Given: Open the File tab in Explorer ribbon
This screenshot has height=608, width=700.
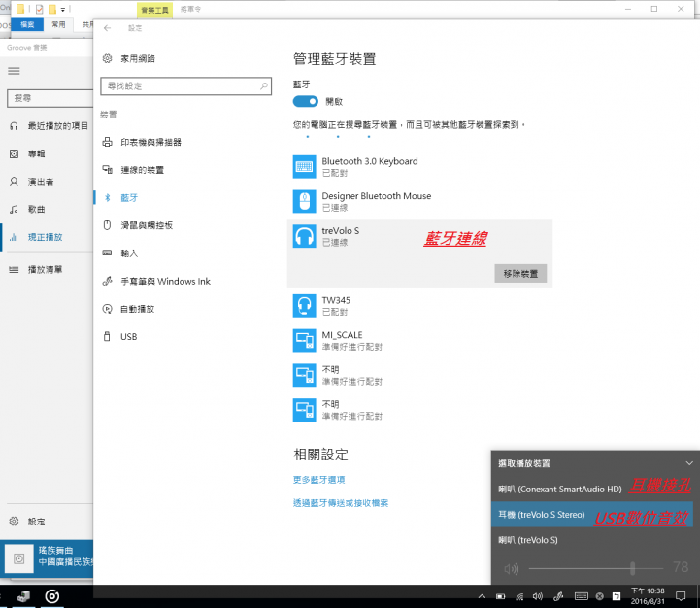Looking at the screenshot, I should (x=27, y=24).
